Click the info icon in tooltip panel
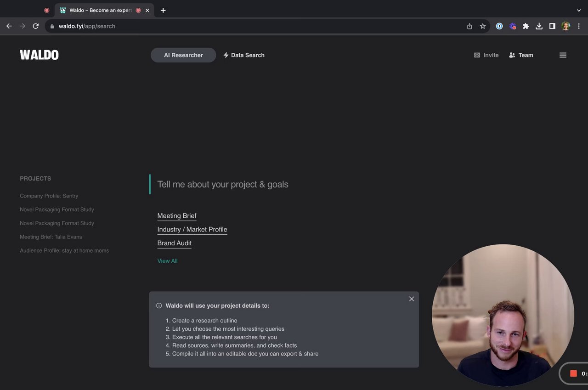 [x=159, y=305]
